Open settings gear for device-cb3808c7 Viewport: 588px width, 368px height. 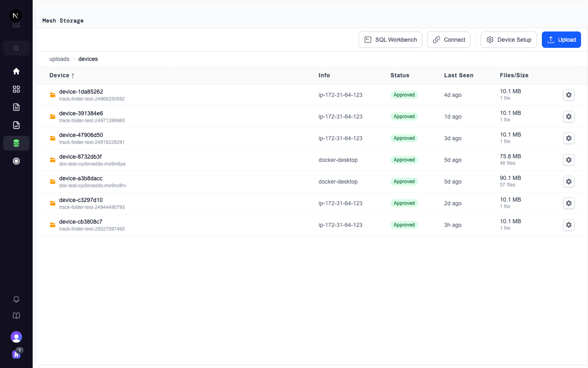[x=569, y=225]
